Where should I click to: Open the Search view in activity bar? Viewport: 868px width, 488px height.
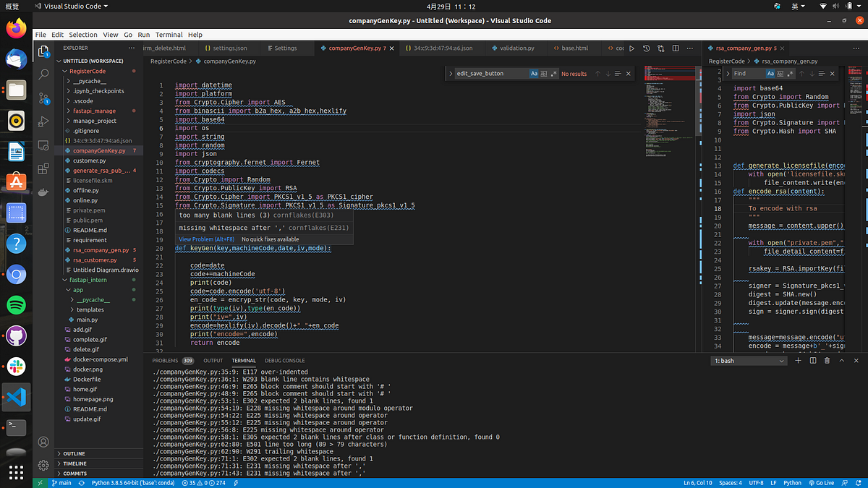coord(43,74)
